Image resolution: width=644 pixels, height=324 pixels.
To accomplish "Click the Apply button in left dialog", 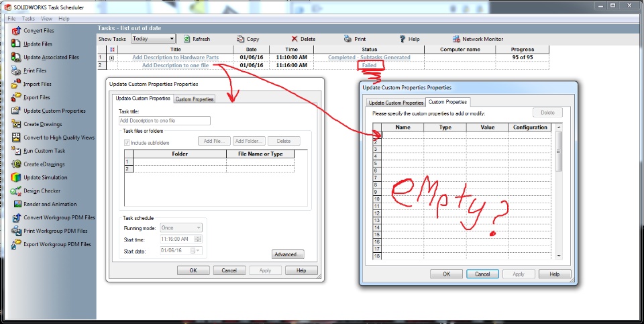I will [x=266, y=270].
